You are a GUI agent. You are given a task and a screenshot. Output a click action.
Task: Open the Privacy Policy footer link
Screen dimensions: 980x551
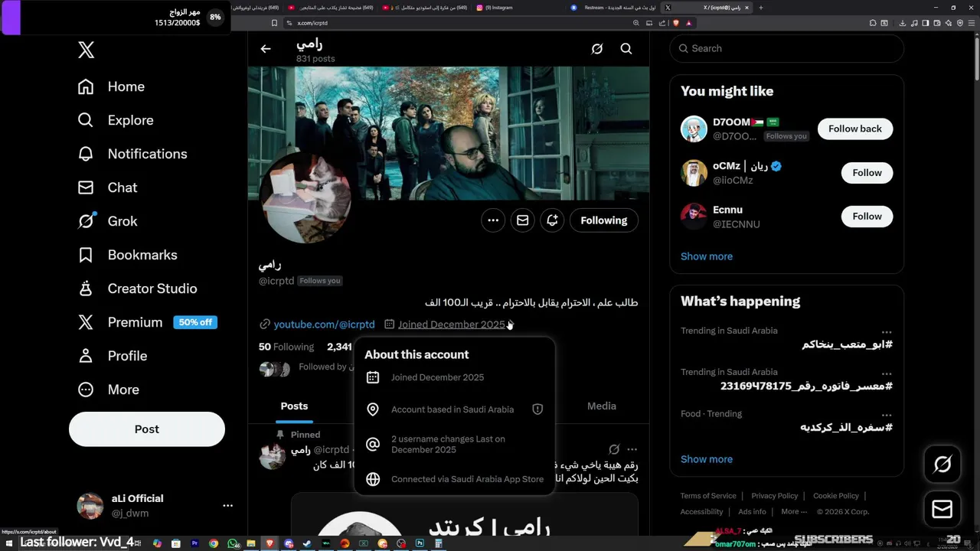coord(775,496)
